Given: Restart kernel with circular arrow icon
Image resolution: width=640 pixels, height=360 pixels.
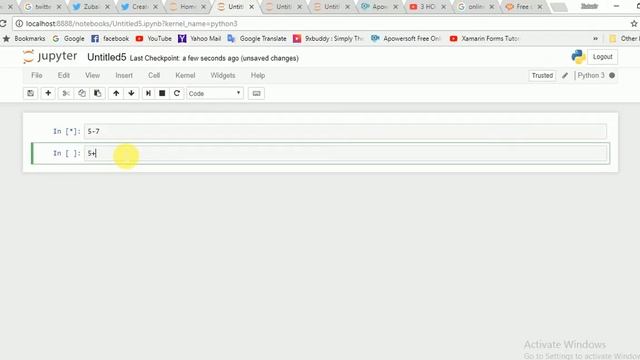Looking at the screenshot, I should 177,93.
